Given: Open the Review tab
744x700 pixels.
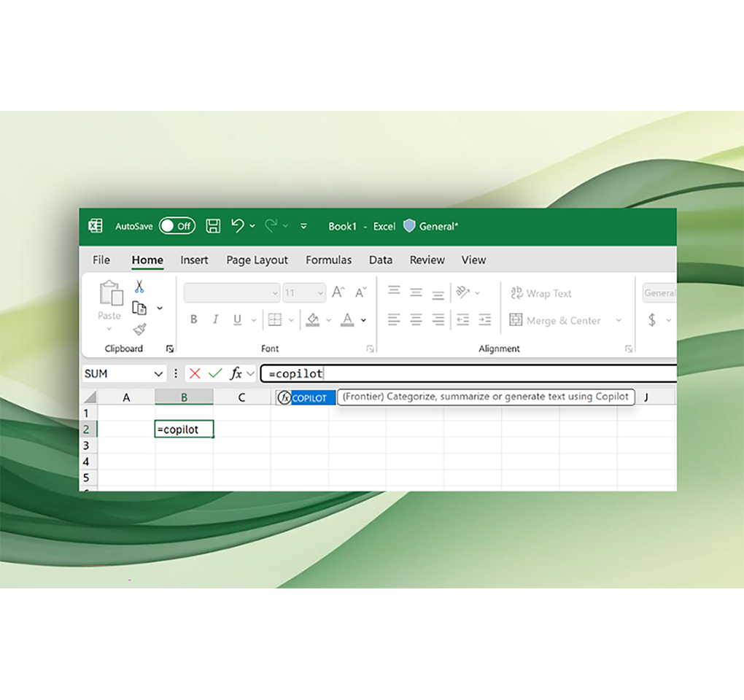Looking at the screenshot, I should tap(427, 260).
